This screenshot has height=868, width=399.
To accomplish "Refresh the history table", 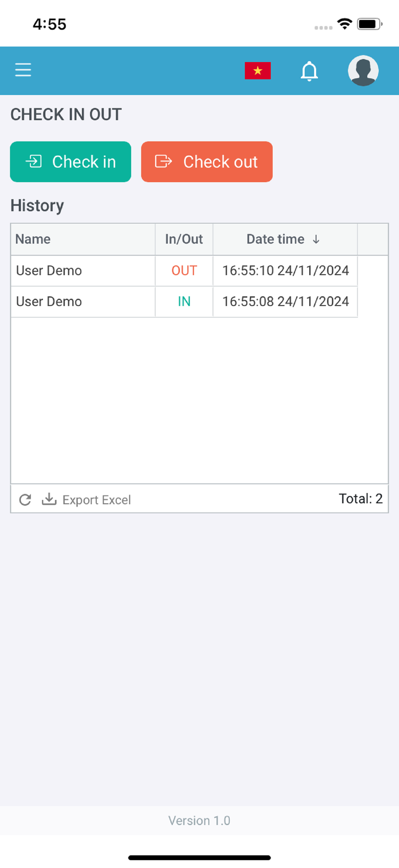I will (x=25, y=500).
